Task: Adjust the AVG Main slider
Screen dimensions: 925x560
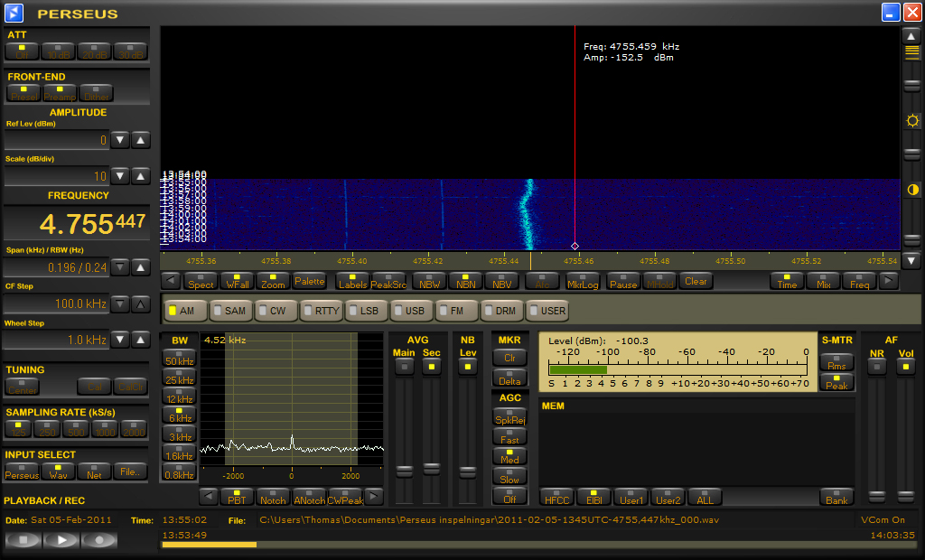Action: pyautogui.click(x=404, y=471)
